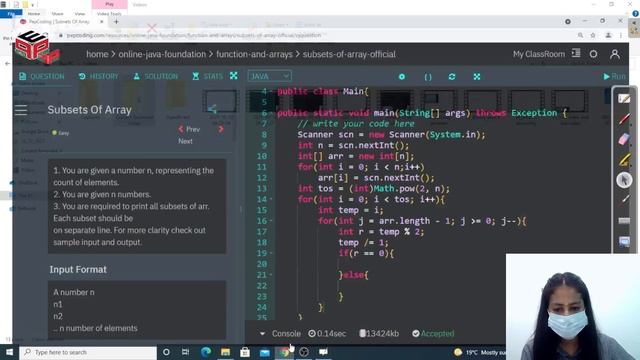This screenshot has width=640, height=360.
Task: Go to the Prev question
Action: point(189,129)
